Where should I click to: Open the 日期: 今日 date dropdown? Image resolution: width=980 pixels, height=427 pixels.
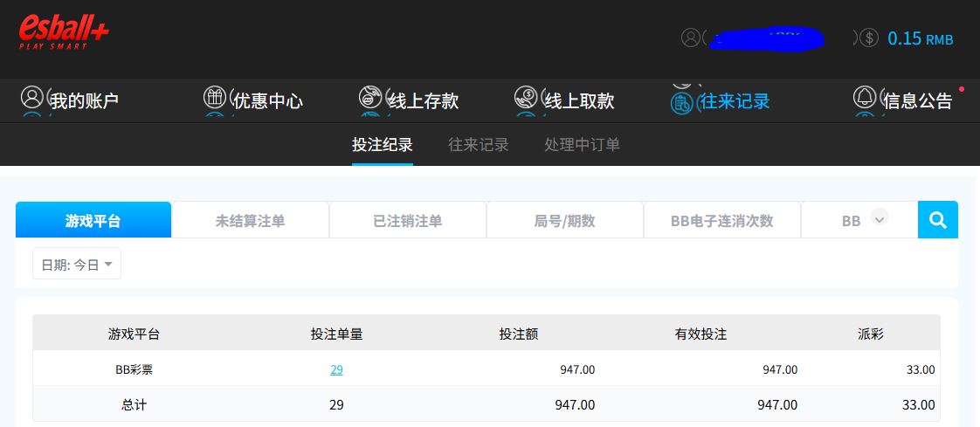(77, 265)
